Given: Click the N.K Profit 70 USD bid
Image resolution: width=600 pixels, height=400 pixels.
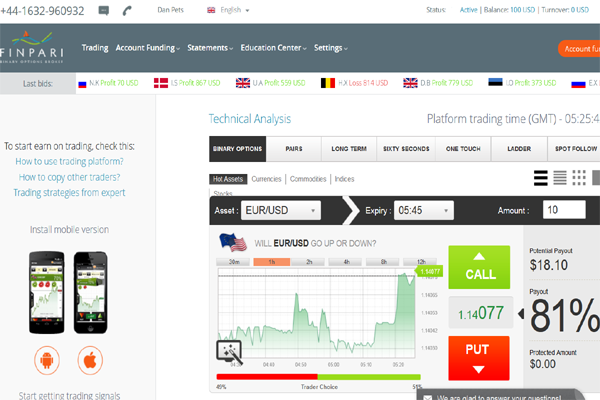Looking at the screenshot, I should [x=108, y=83].
